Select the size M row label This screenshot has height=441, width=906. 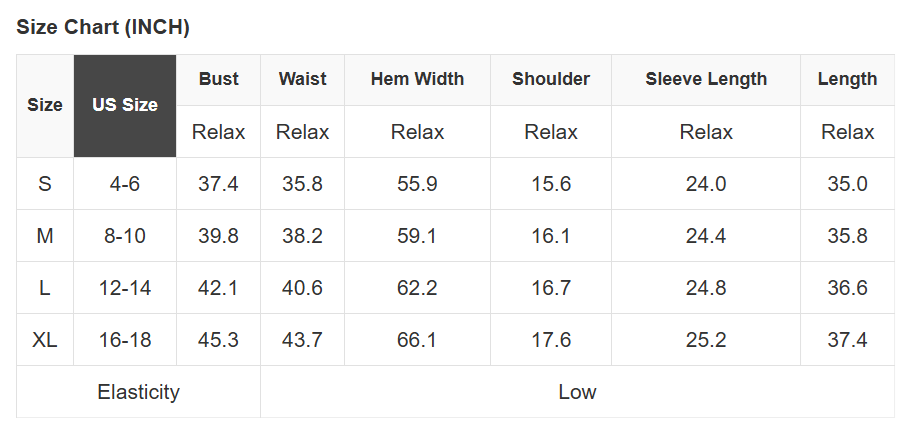(x=45, y=236)
